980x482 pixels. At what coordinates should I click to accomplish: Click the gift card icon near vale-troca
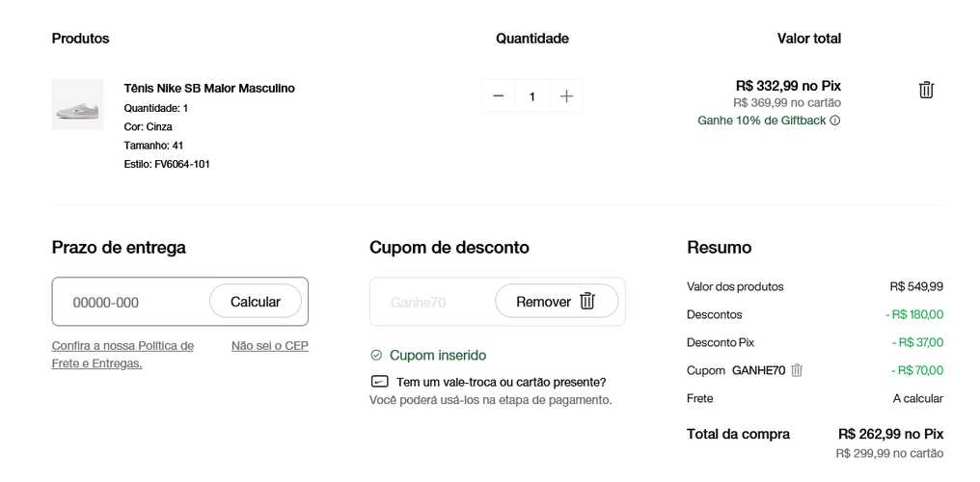coord(379,382)
